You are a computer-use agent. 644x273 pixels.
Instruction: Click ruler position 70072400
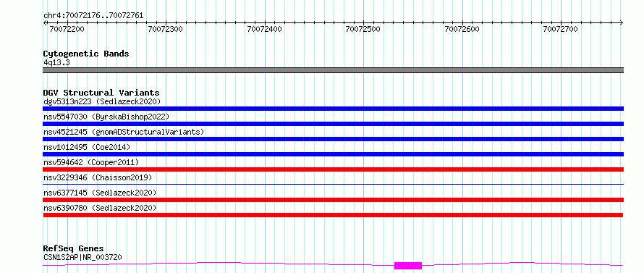pyautogui.click(x=265, y=29)
